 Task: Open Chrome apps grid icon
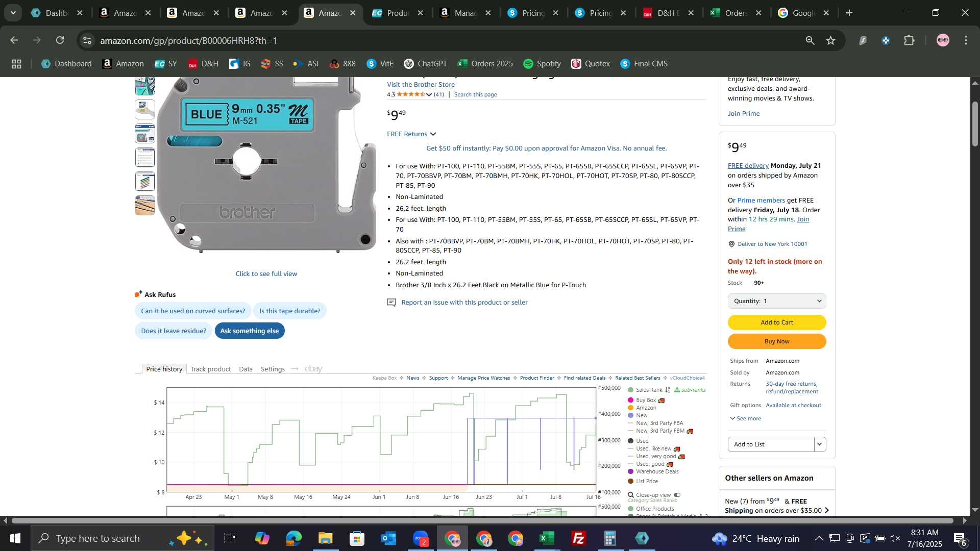(x=16, y=64)
